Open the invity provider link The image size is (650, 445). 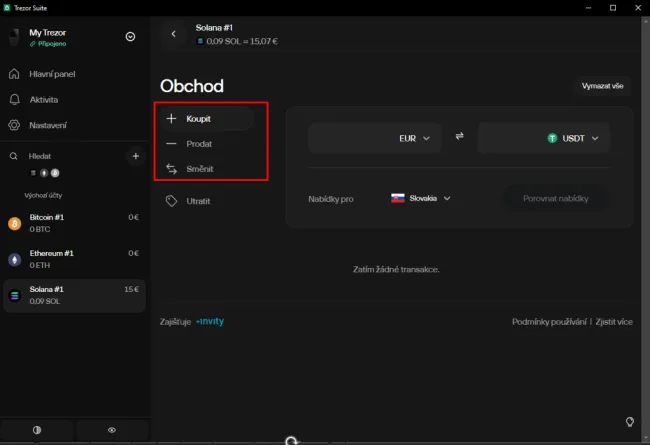click(x=210, y=321)
